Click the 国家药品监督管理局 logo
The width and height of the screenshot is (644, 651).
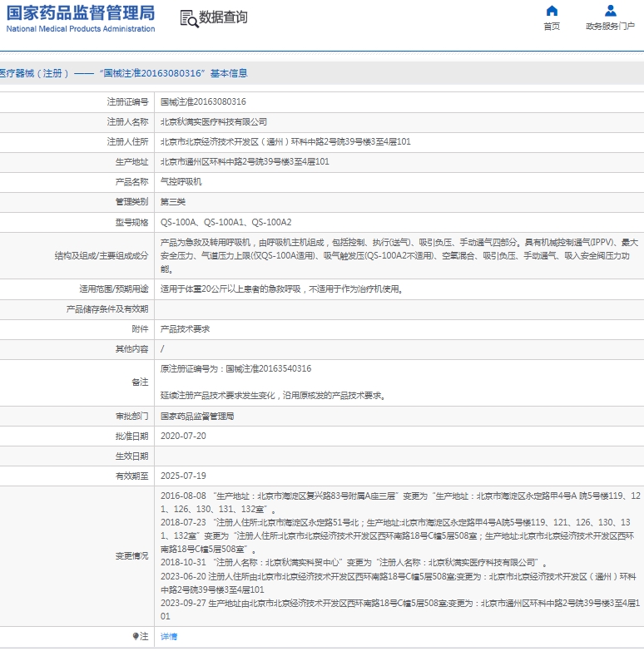tap(81, 12)
